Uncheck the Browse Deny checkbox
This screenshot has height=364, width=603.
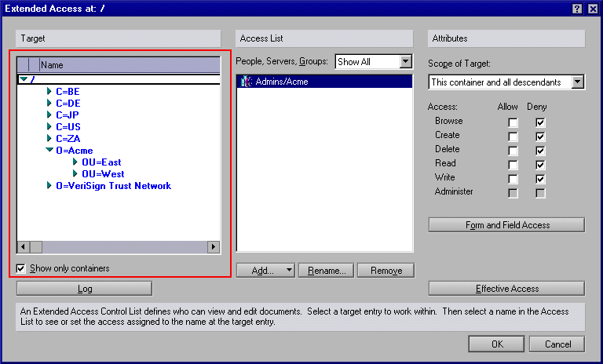[x=540, y=122]
